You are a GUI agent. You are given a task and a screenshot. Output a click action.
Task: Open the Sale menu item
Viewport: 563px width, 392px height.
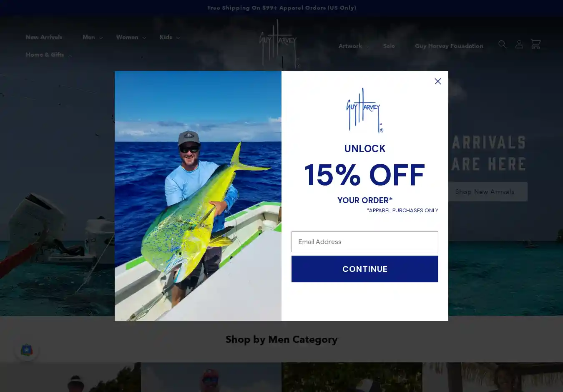[389, 46]
